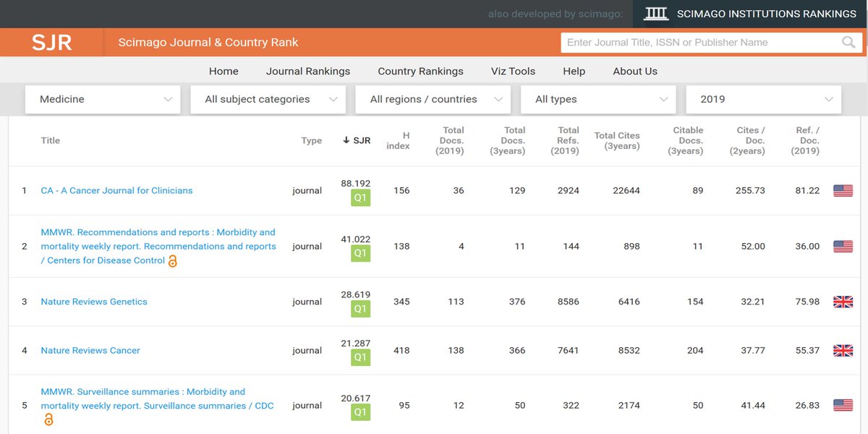
Task: Click H index value 345
Action: click(x=401, y=302)
